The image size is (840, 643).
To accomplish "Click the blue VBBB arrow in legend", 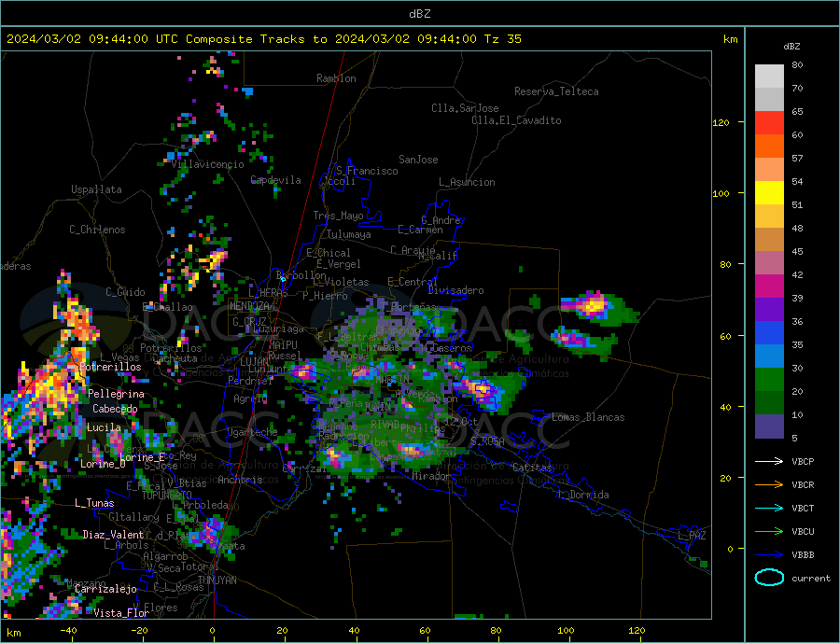I will pyautogui.click(x=770, y=554).
